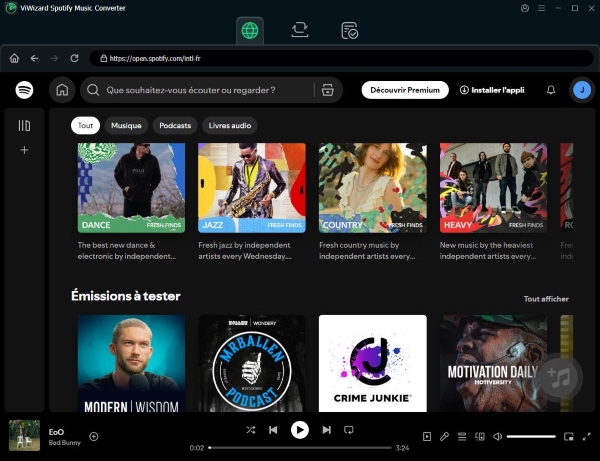The image size is (600, 461).
Task: Open notifications bell
Action: click(551, 90)
